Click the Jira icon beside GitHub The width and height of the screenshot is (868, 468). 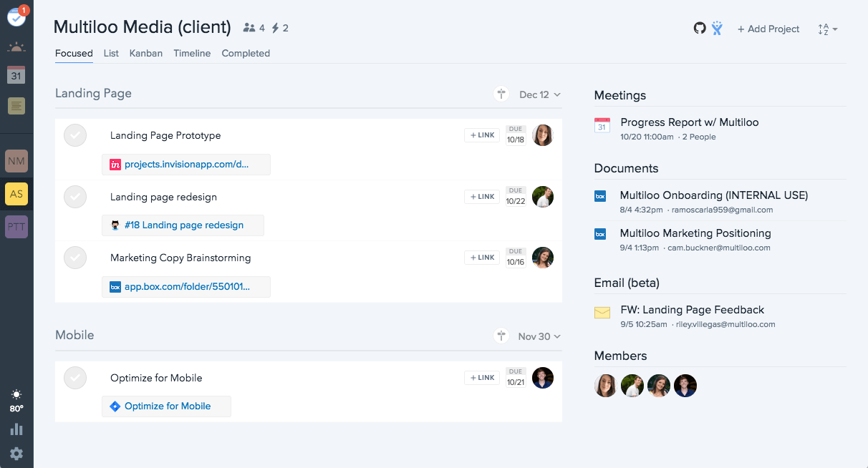(x=717, y=29)
